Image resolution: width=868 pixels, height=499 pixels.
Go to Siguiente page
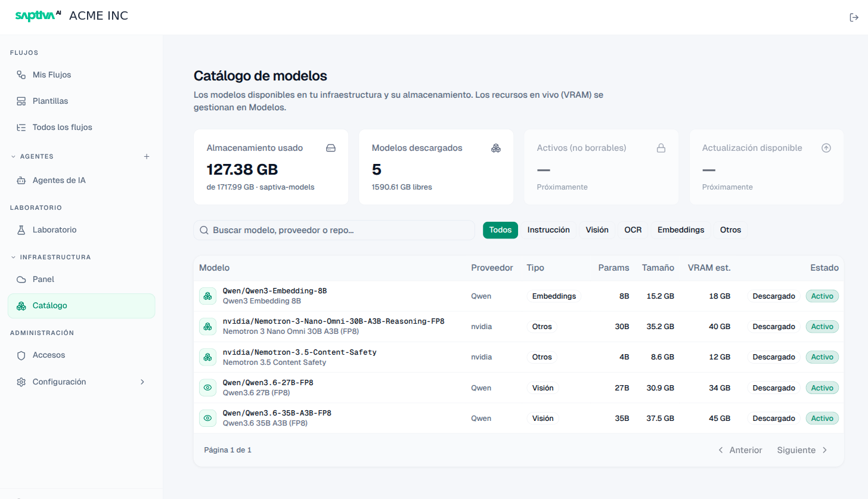(x=802, y=450)
